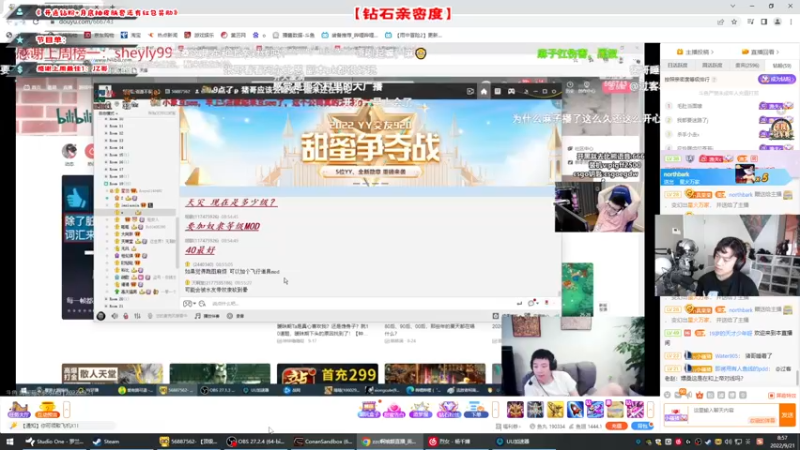
Task: Open the Windows Start menu
Action: 9,442
